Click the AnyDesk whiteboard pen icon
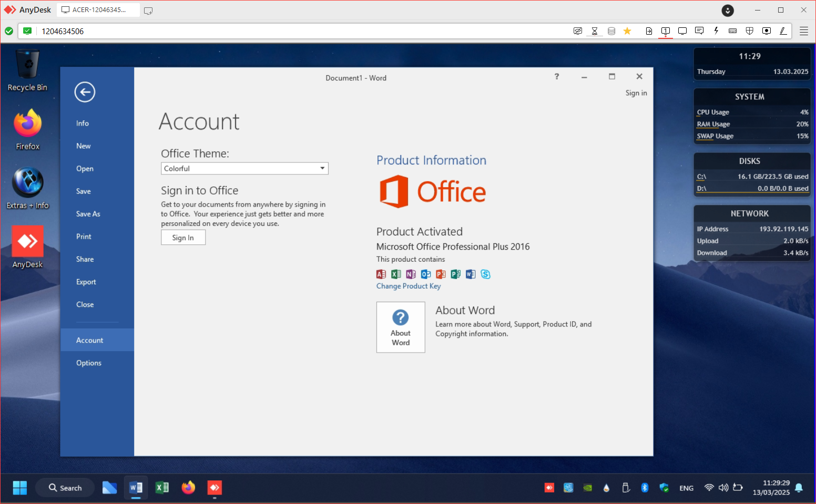The height and width of the screenshot is (504, 816). tap(783, 31)
